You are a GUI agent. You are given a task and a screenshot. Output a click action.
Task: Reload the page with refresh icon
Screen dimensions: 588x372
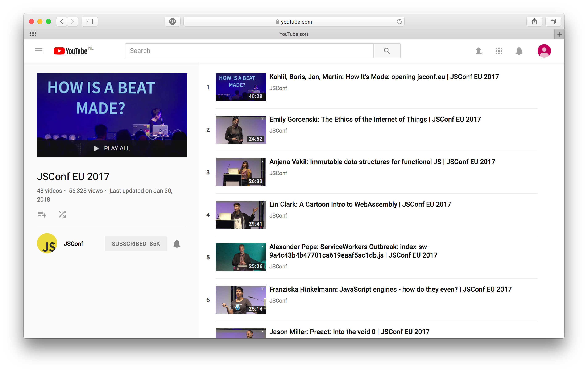pyautogui.click(x=399, y=21)
